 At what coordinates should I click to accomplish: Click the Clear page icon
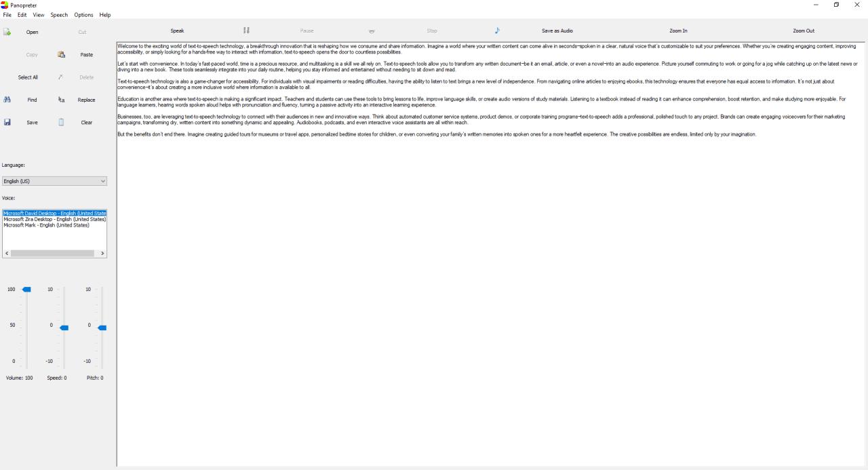(x=62, y=123)
